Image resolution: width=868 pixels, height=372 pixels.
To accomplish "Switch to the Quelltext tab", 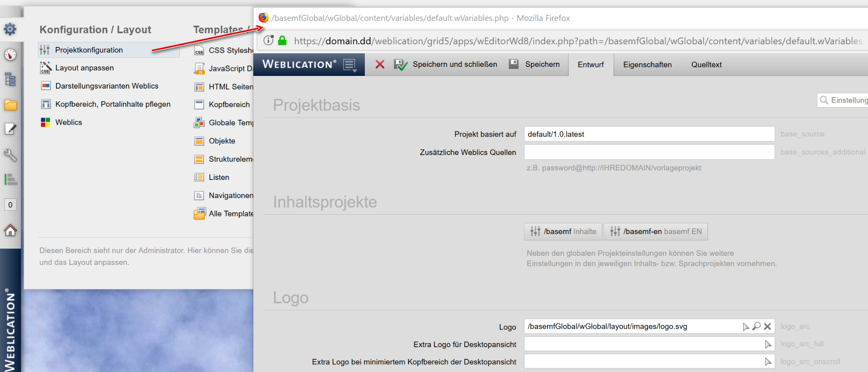I will pos(706,65).
